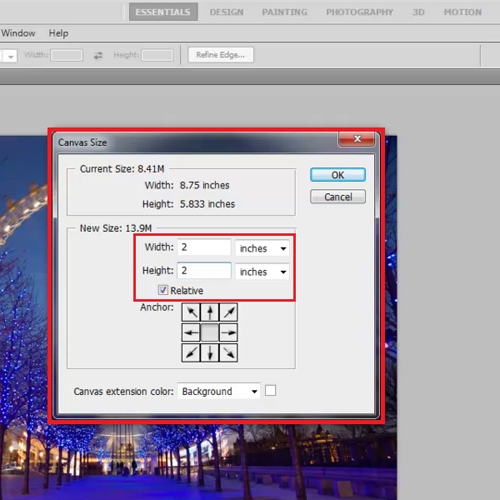Select the center anchor square
The image size is (500, 500).
click(210, 332)
